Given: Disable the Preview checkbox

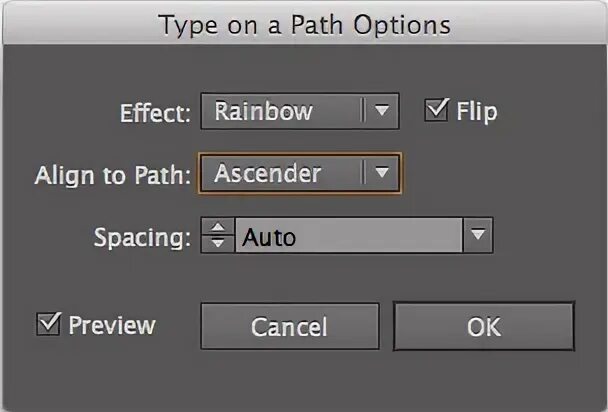Looking at the screenshot, I should [x=48, y=324].
